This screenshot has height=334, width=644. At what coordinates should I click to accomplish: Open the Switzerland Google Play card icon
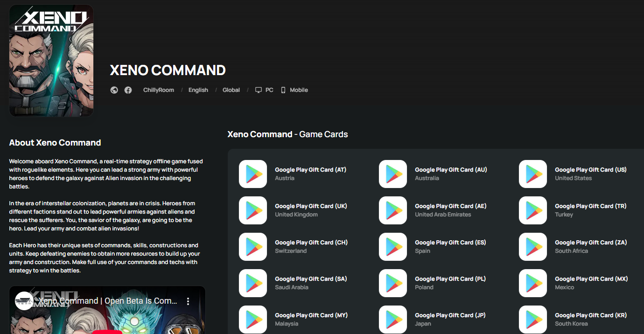(x=253, y=247)
